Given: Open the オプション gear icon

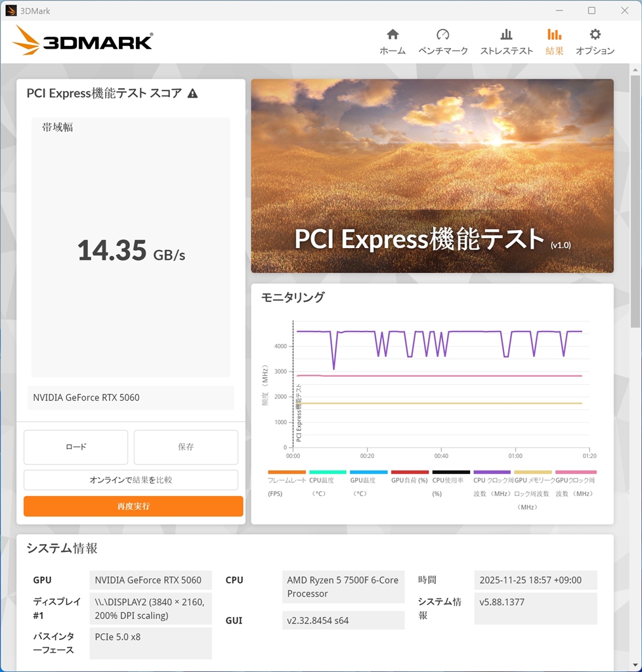Looking at the screenshot, I should point(595,34).
